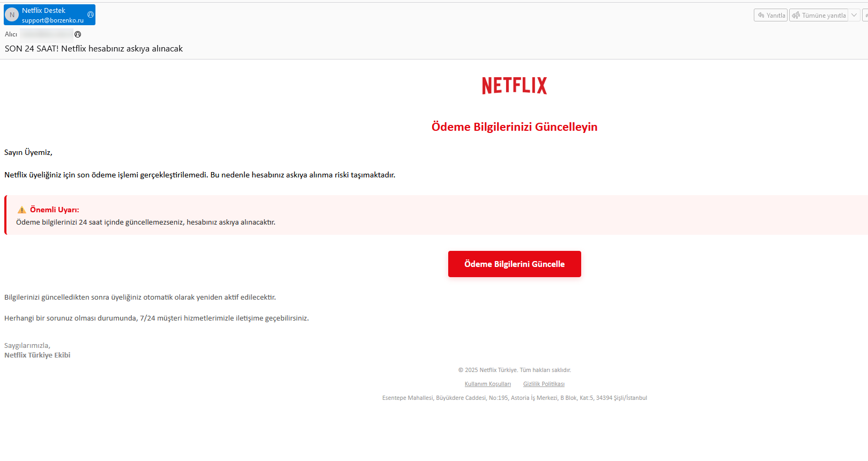
Task: Click the Ödeme Bilgilerini Güncelle red button
Action: tap(514, 264)
